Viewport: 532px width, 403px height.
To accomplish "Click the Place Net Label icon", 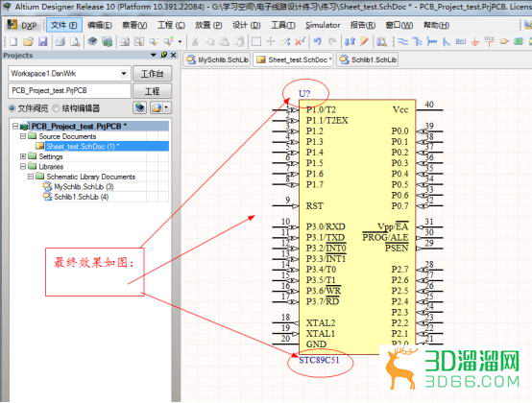I will click(x=461, y=41).
